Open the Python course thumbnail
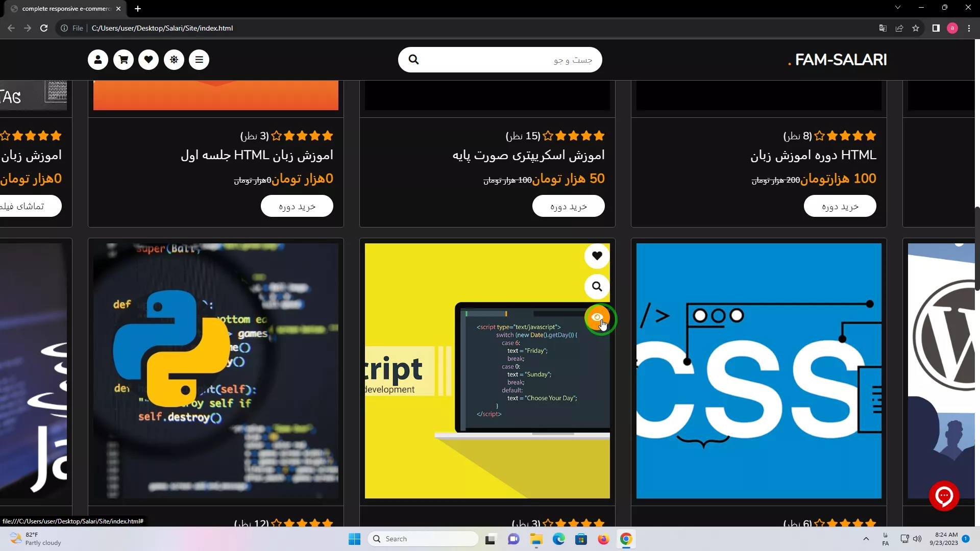The height and width of the screenshot is (551, 980). (x=215, y=370)
